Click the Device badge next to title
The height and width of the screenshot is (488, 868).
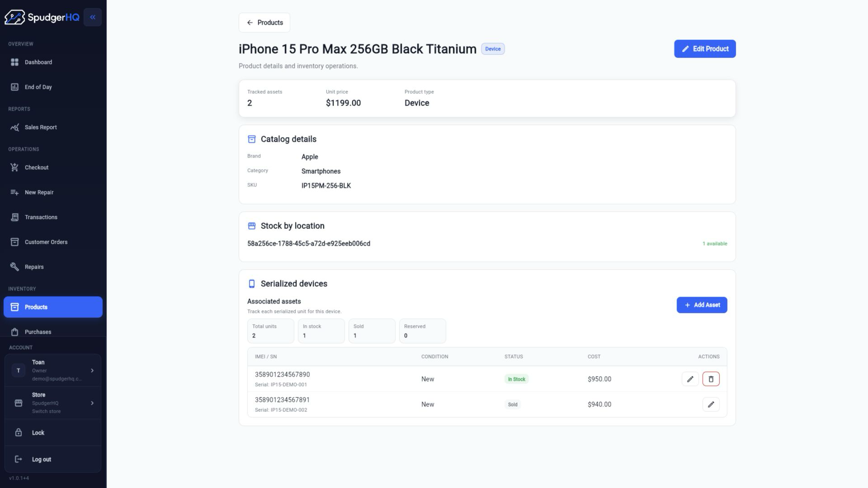(x=493, y=49)
